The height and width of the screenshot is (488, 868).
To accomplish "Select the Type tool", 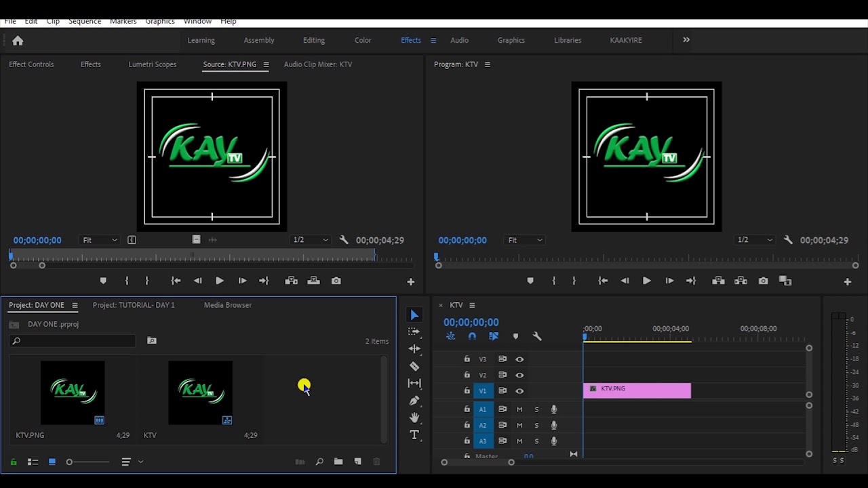I will 414,434.
